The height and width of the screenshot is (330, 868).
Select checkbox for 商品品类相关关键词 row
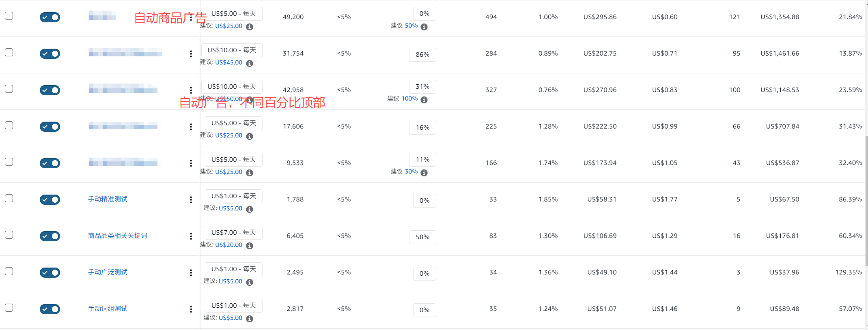pos(9,235)
